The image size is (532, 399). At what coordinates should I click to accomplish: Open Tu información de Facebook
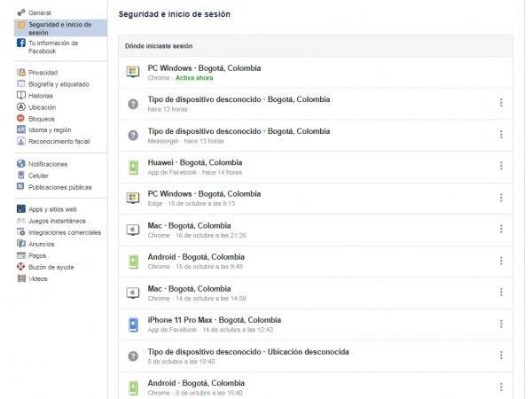click(53, 47)
